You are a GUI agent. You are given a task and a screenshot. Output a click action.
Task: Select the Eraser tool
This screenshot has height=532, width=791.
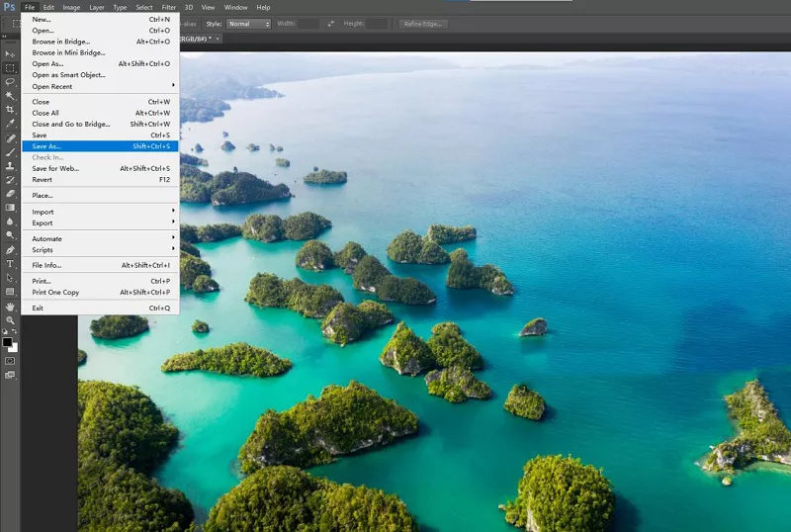(10, 193)
